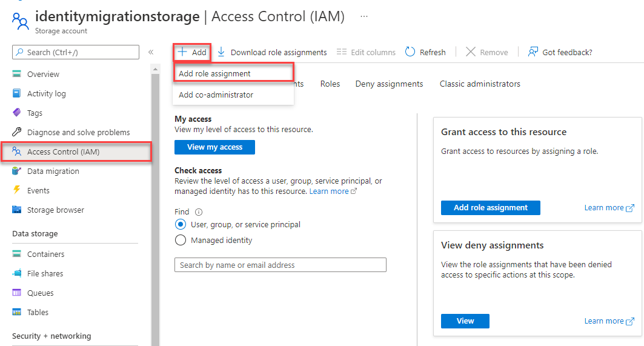Select the Managed identity radio button
644x346 pixels.
pyautogui.click(x=181, y=240)
